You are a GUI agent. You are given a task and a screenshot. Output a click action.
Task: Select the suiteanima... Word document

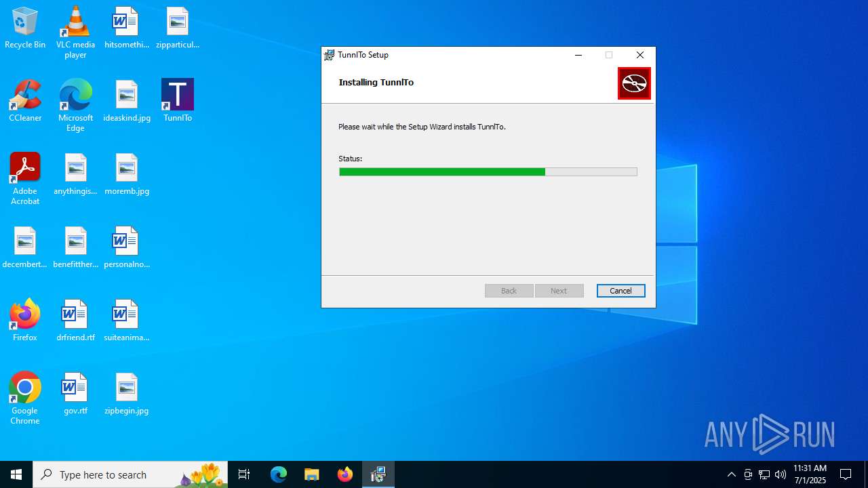coord(126,321)
